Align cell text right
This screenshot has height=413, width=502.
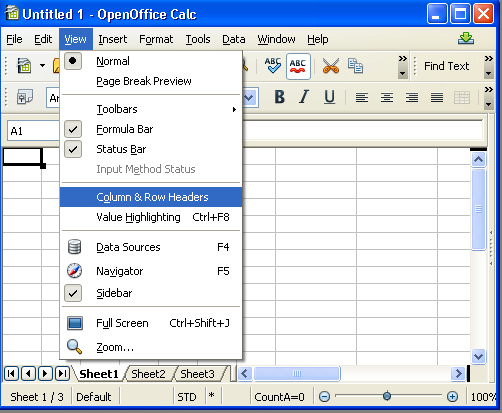point(412,98)
